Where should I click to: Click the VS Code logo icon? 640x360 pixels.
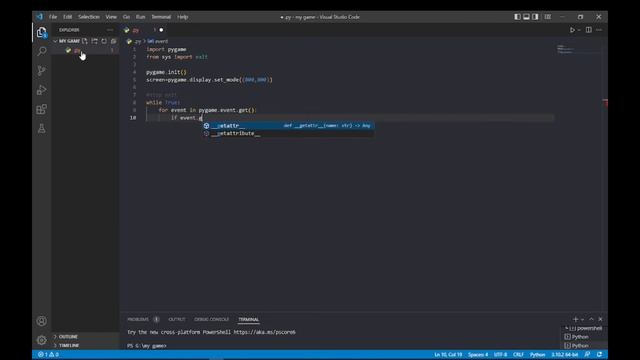(39, 17)
